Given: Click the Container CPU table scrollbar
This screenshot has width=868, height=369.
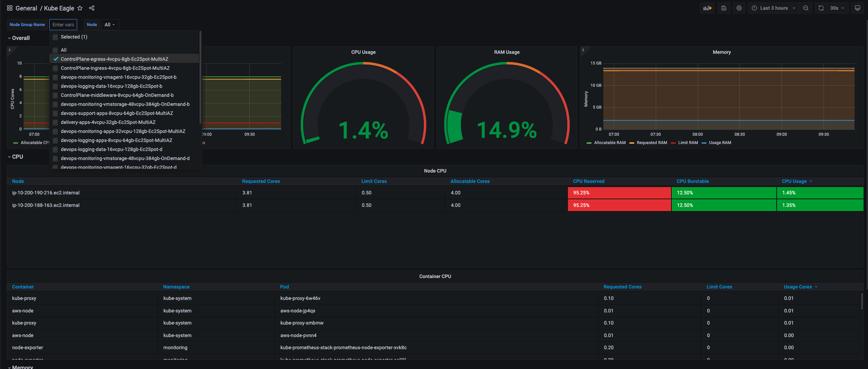Looking at the screenshot, I should pyautogui.click(x=862, y=301).
